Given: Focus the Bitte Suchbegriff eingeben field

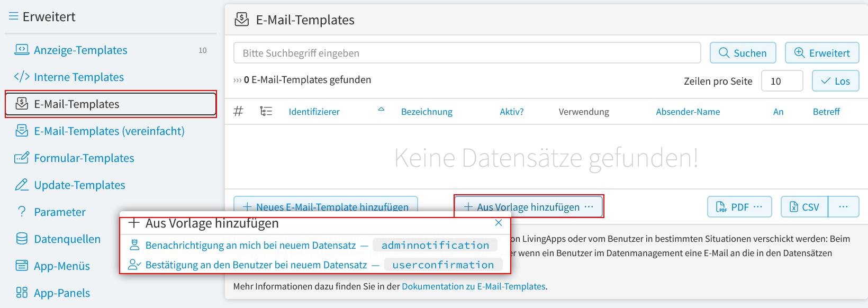Looking at the screenshot, I should point(467,53).
